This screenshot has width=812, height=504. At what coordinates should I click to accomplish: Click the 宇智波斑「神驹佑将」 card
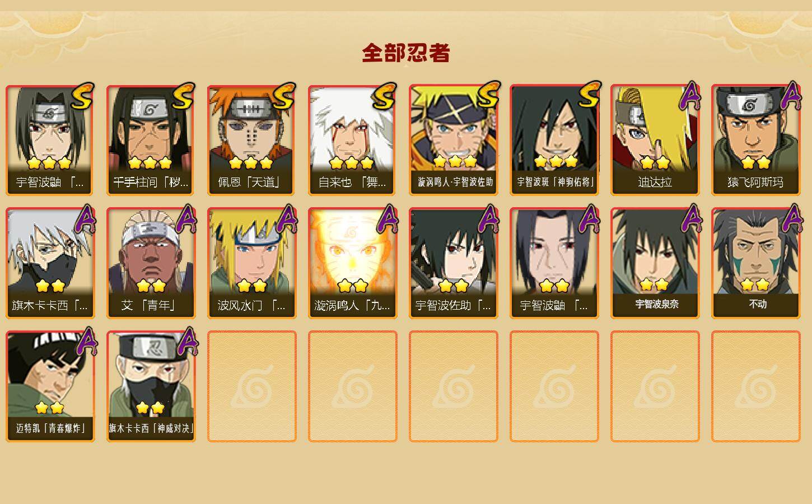(x=554, y=140)
